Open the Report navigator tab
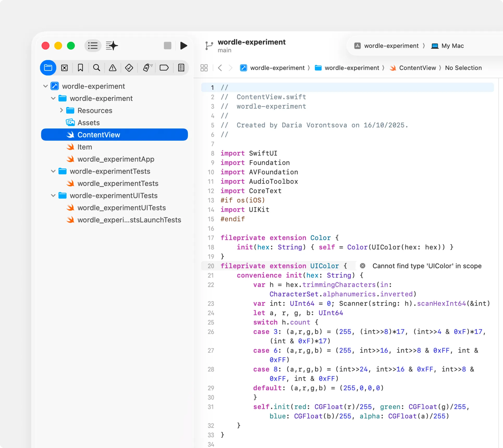The image size is (503, 448). tap(181, 68)
